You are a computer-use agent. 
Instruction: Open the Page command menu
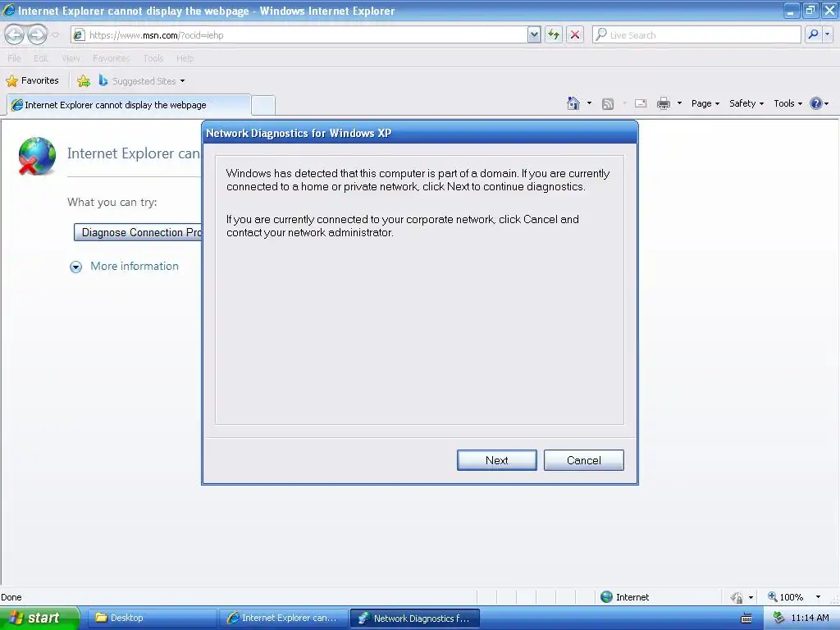pyautogui.click(x=705, y=103)
